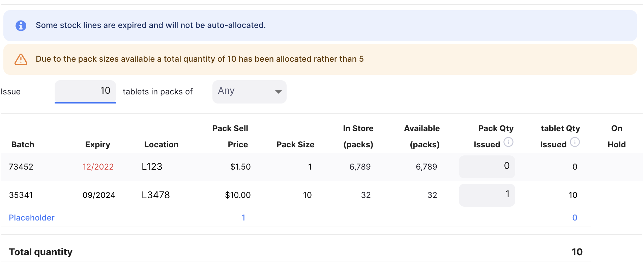Click Placeholder row's pack size value 1
This screenshot has width=644, height=265.
[x=243, y=218]
